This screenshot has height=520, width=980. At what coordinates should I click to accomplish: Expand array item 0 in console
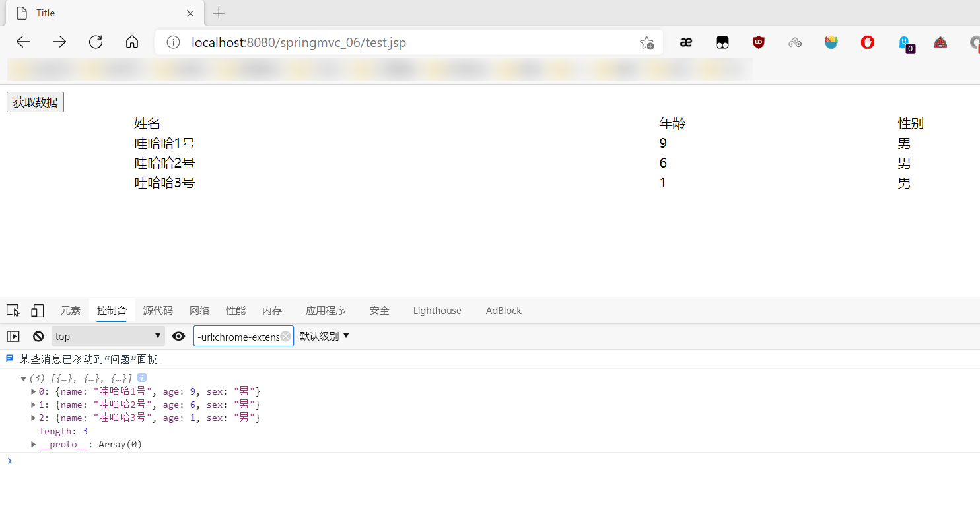coord(34,391)
